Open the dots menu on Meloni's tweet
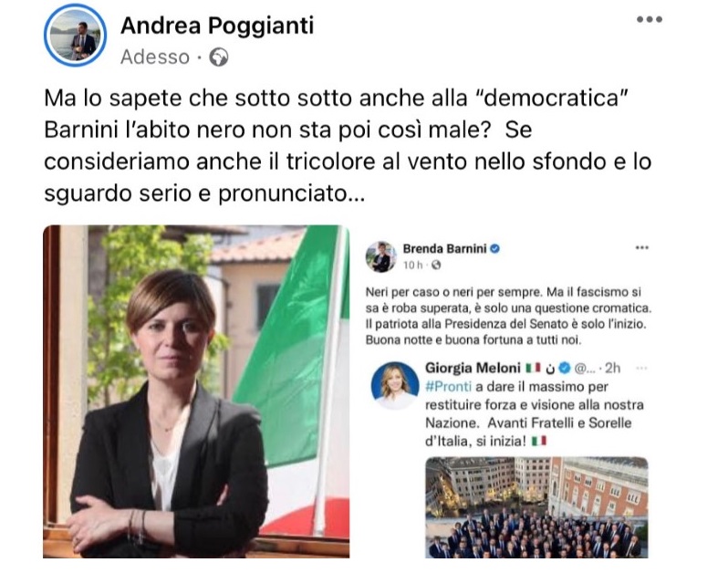728x573 pixels. point(641,368)
